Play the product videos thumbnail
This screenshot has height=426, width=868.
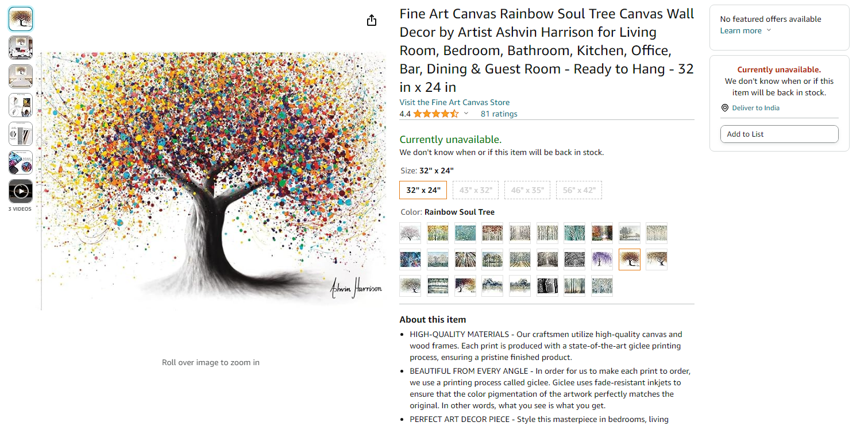(21, 191)
